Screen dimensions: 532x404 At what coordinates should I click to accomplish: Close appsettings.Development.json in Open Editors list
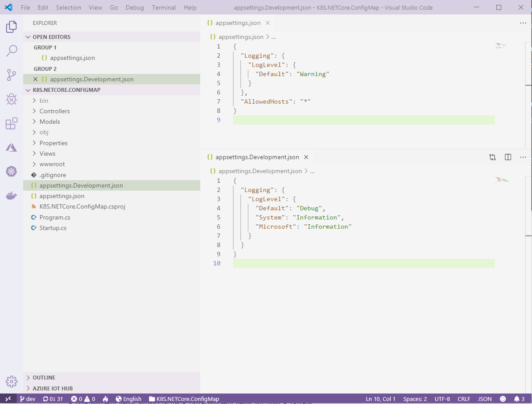pyautogui.click(x=36, y=79)
